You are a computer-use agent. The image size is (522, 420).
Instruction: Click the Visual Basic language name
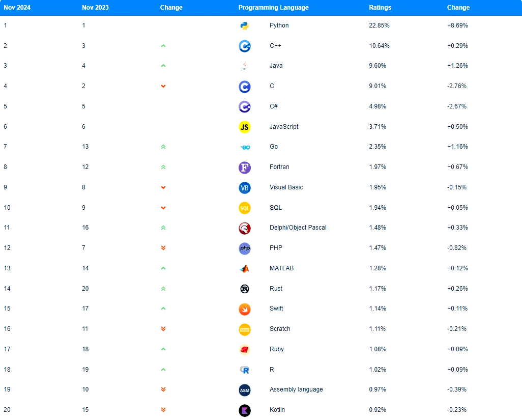click(x=286, y=187)
